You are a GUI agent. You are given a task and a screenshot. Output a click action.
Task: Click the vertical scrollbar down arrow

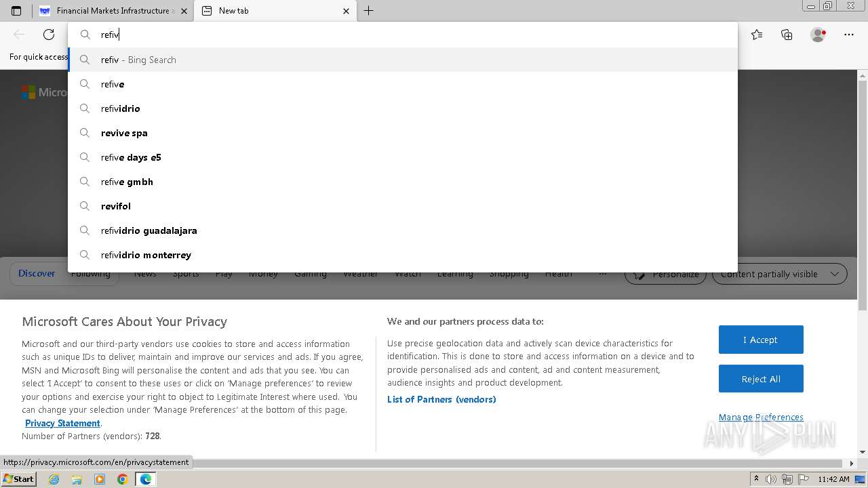[863, 452]
